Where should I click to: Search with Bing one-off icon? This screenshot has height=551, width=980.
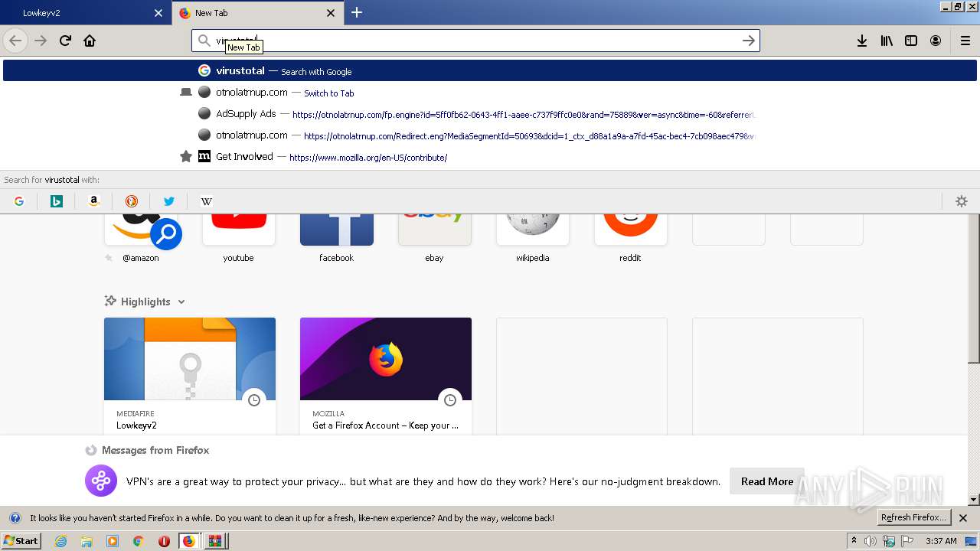pyautogui.click(x=56, y=201)
